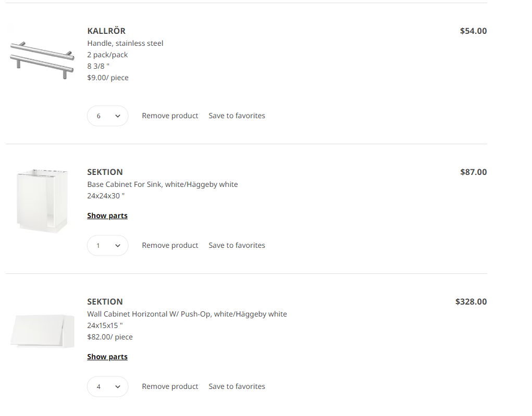Open the SEKTION Wall Cabinet title link

(x=105, y=302)
